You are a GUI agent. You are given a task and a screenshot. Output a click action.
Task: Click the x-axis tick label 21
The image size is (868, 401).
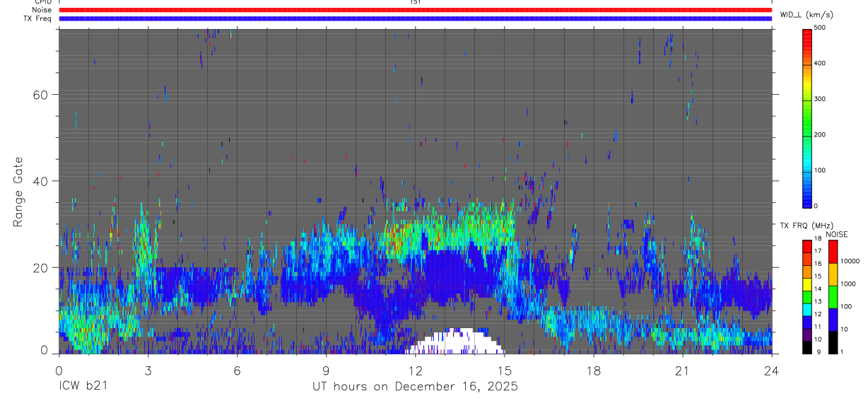[x=683, y=370]
